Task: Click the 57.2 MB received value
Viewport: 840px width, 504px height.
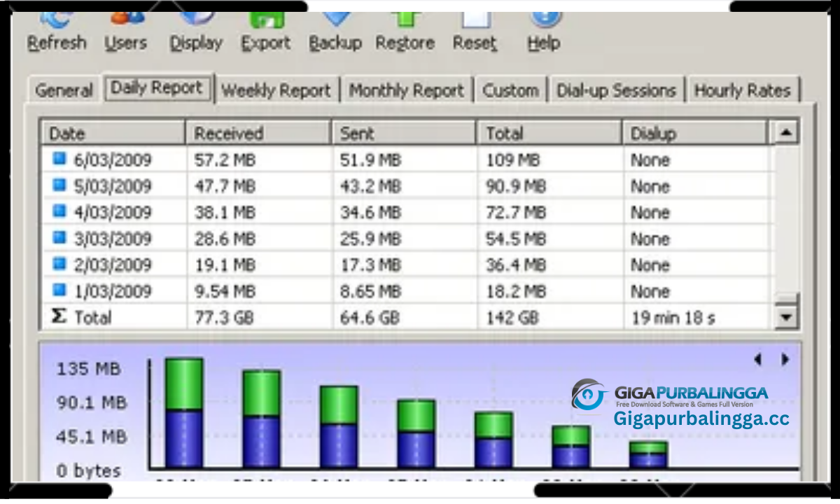Action: point(225,160)
